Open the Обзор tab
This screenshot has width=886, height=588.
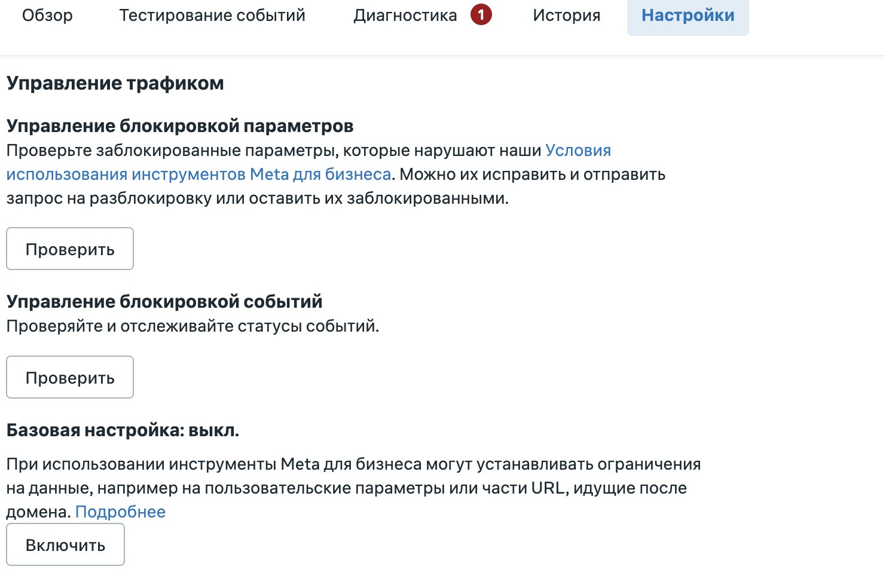point(47,16)
